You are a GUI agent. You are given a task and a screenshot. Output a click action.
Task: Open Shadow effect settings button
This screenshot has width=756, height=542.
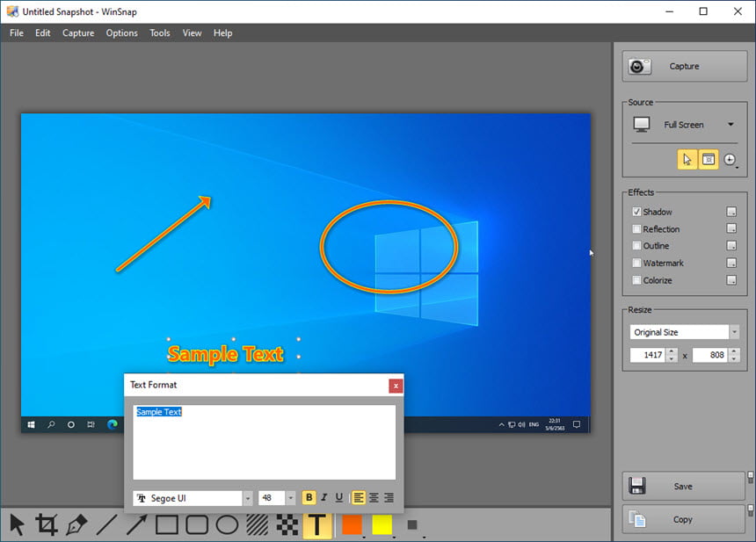[731, 212]
